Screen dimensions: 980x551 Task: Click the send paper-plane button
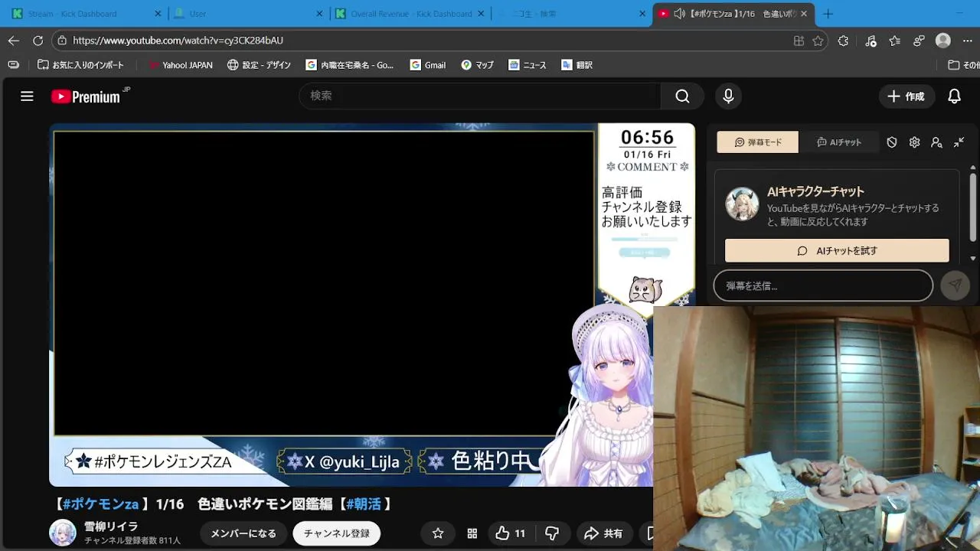955,285
